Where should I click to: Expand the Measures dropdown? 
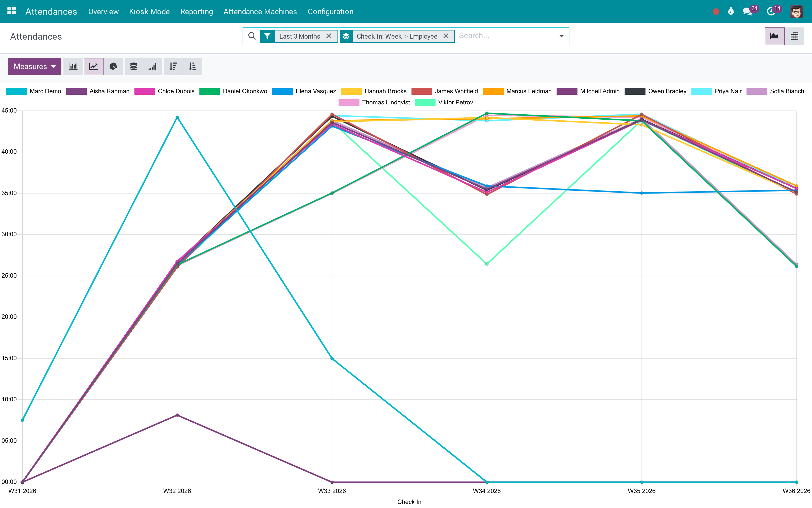(35, 67)
